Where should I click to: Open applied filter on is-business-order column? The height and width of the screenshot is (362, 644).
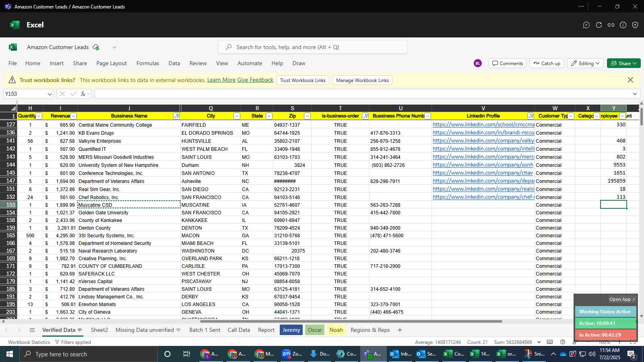tap(365, 116)
